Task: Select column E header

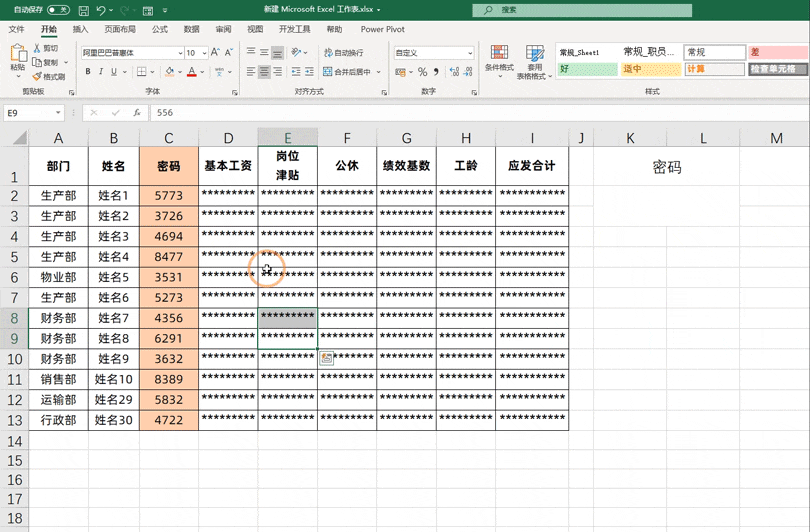Action: pos(288,138)
